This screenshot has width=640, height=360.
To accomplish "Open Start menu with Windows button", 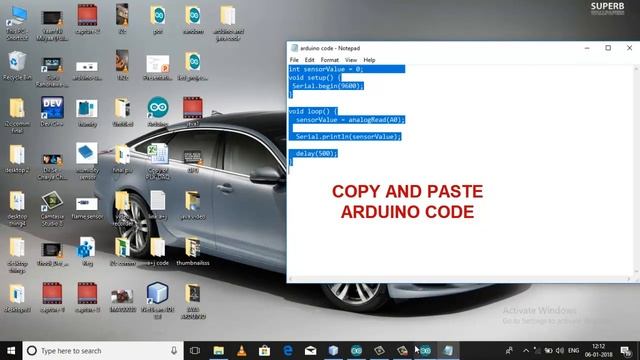I will pos(11,351).
